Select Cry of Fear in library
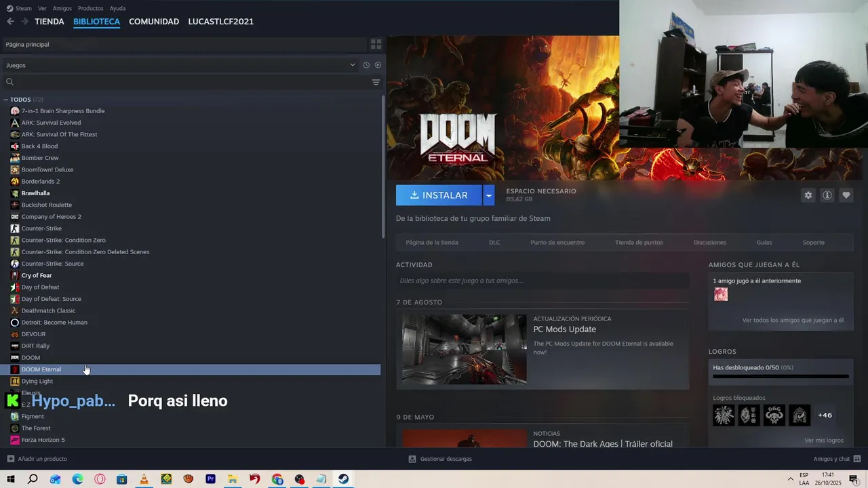The image size is (868, 488). 37,275
